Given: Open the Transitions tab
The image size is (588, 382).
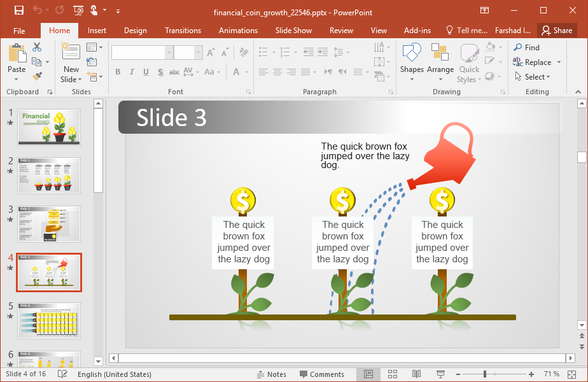Looking at the screenshot, I should pyautogui.click(x=183, y=31).
